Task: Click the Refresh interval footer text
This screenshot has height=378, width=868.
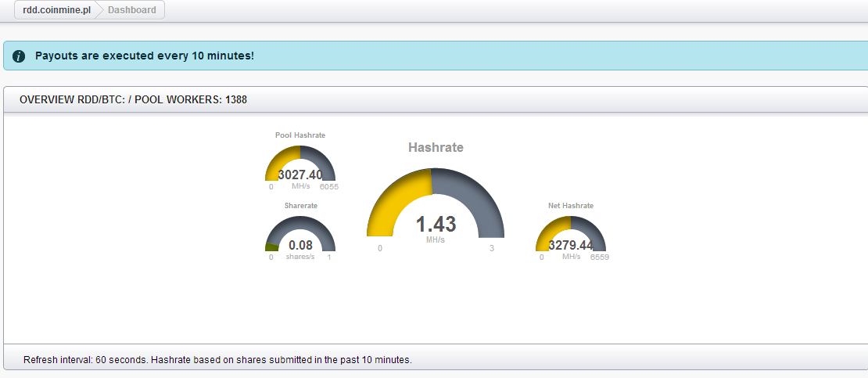Action: coord(217,360)
